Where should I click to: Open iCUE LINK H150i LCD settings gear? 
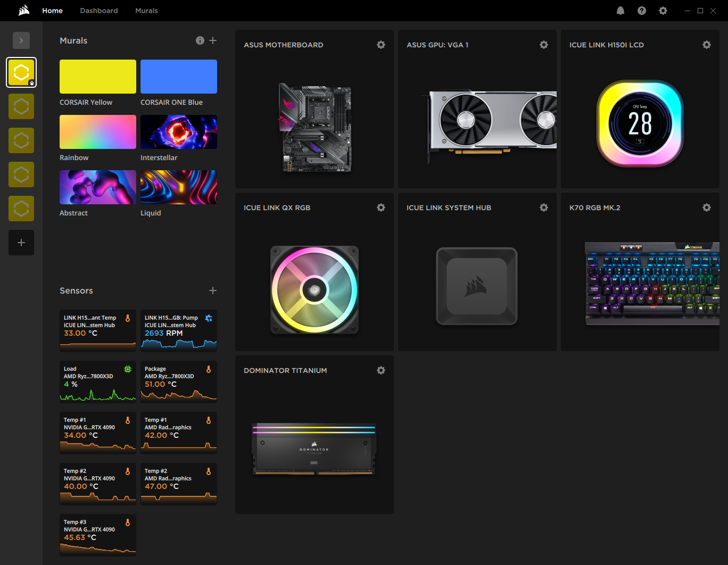[707, 45]
